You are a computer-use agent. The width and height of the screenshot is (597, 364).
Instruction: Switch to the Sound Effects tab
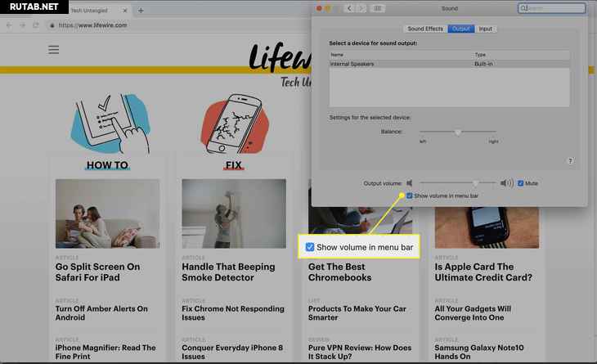pos(425,29)
